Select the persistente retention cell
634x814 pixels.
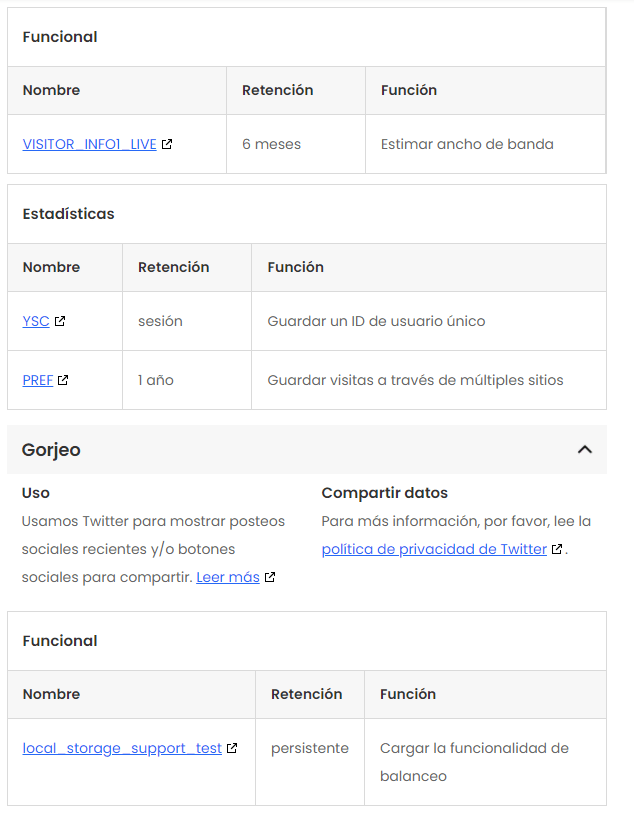coord(309,748)
